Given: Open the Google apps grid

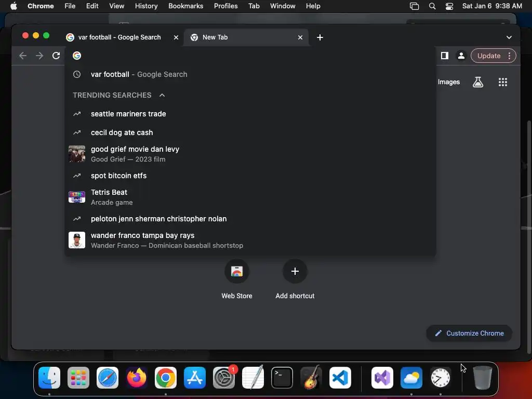Looking at the screenshot, I should 503,82.
